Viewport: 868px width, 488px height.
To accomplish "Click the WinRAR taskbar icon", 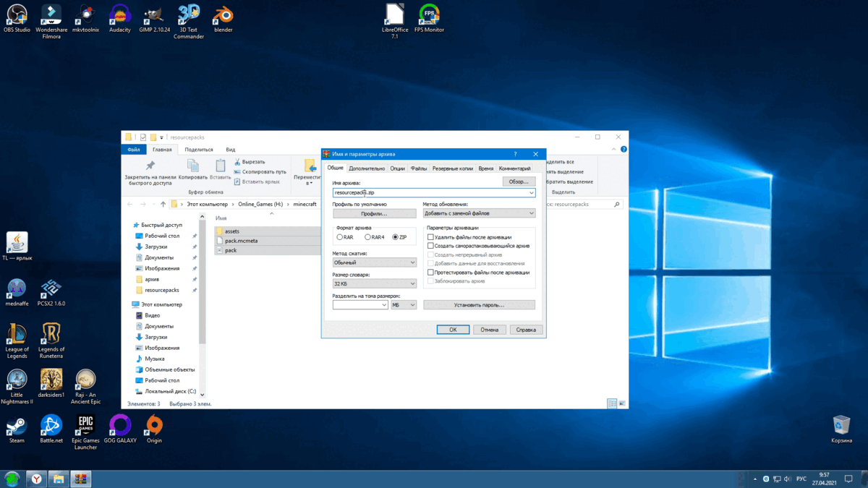I will click(x=81, y=479).
